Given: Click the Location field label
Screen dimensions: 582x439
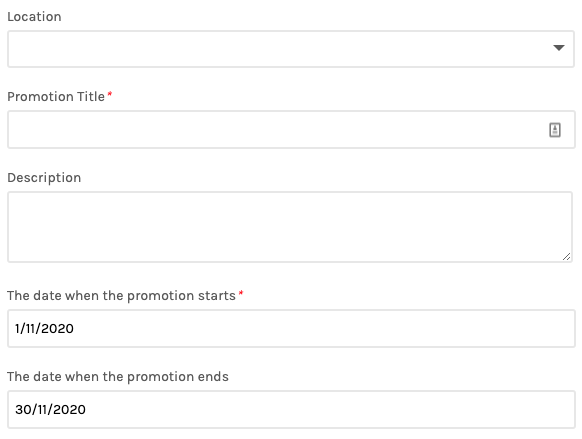Looking at the screenshot, I should 34,17.
